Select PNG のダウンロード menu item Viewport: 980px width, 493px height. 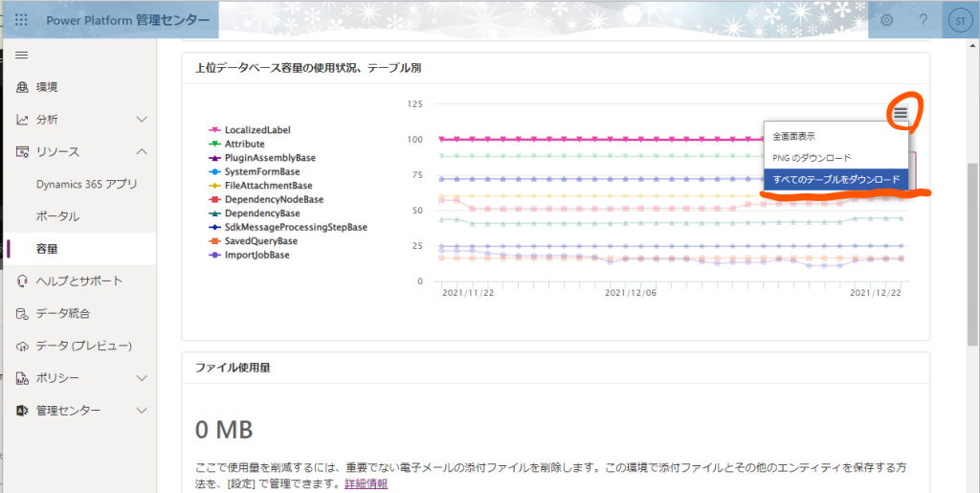835,158
